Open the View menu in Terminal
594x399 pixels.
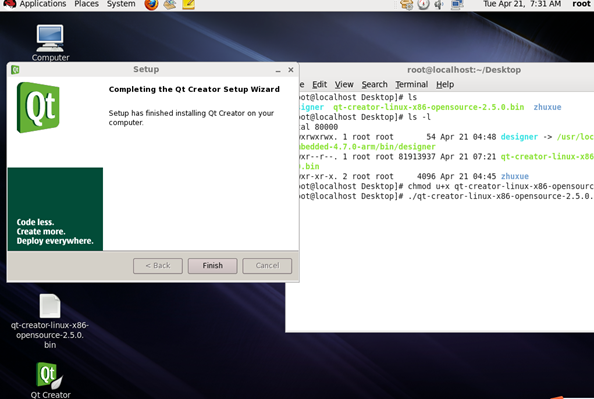point(344,84)
